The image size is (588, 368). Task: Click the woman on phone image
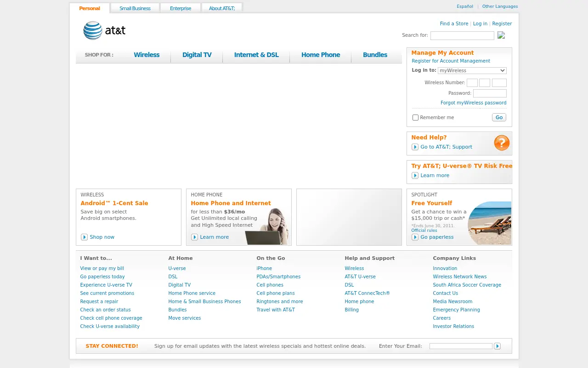tap(268, 226)
